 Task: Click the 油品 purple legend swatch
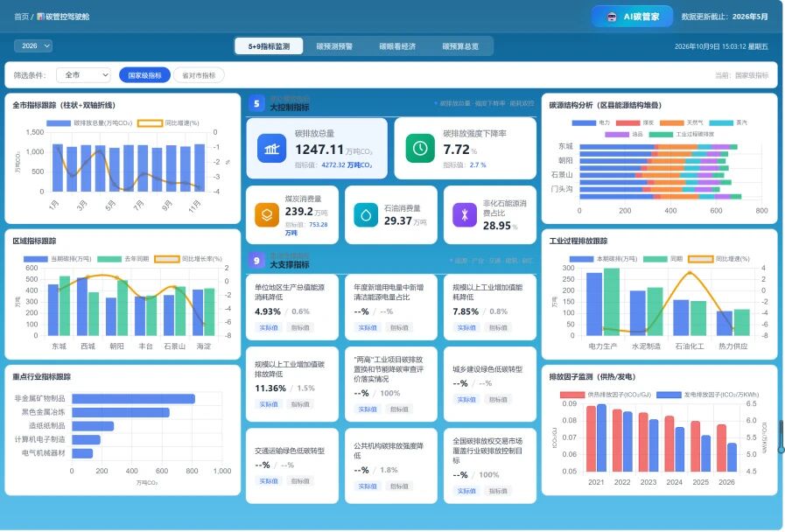pyautogui.click(x=617, y=134)
